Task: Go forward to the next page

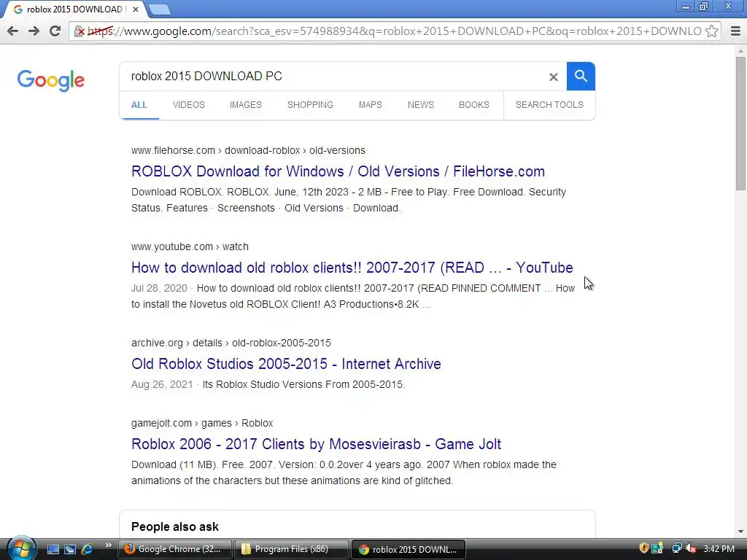Action: (x=34, y=31)
